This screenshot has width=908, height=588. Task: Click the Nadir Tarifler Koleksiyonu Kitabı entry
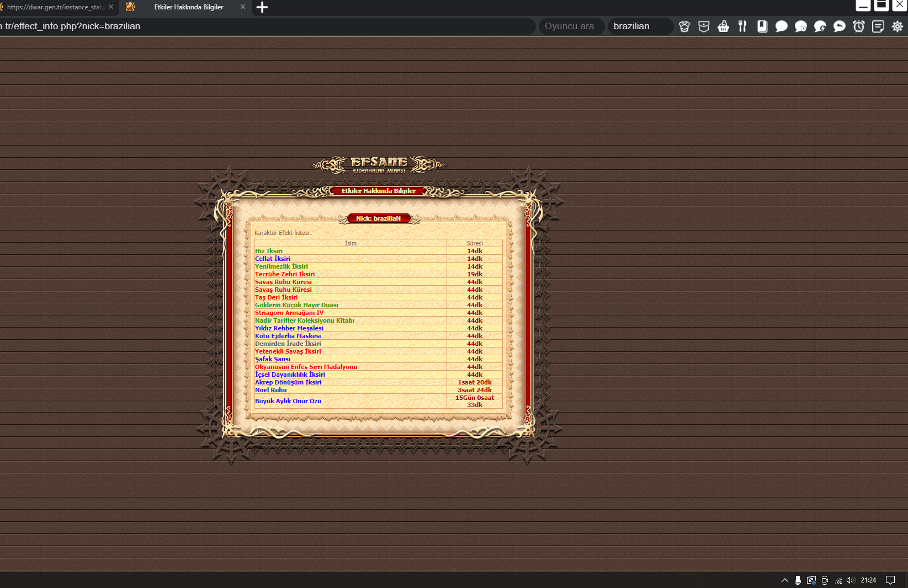(305, 320)
